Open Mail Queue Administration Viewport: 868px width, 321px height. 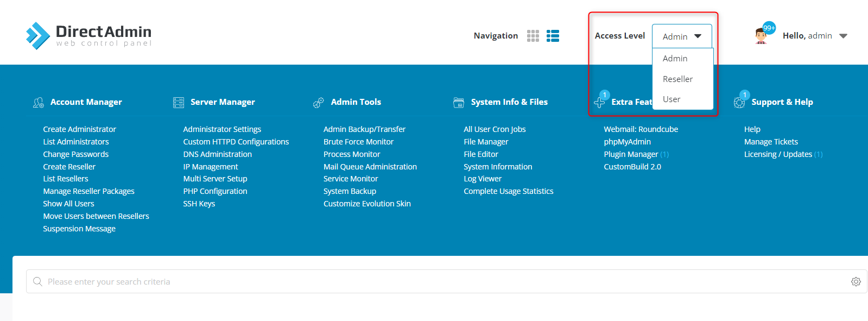click(x=370, y=167)
